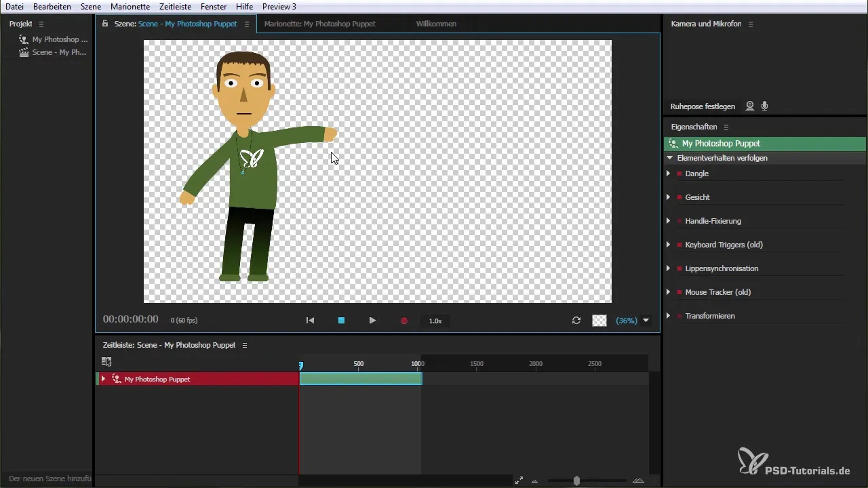
Task: Expand My Photoshop Puppet timeline track
Action: 103,379
